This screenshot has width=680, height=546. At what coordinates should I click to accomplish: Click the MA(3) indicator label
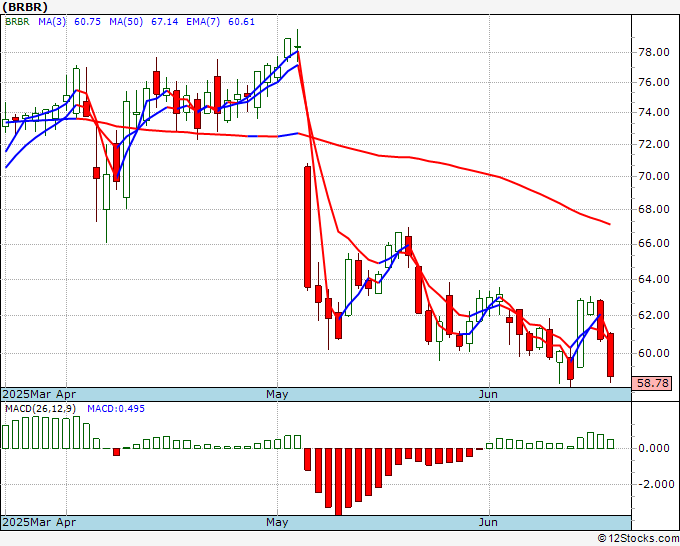[52, 22]
